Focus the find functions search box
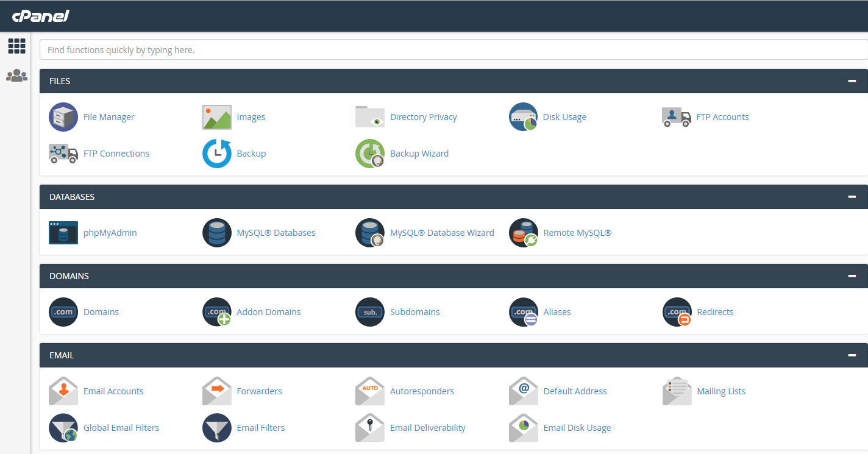The image size is (868, 454). [454, 50]
